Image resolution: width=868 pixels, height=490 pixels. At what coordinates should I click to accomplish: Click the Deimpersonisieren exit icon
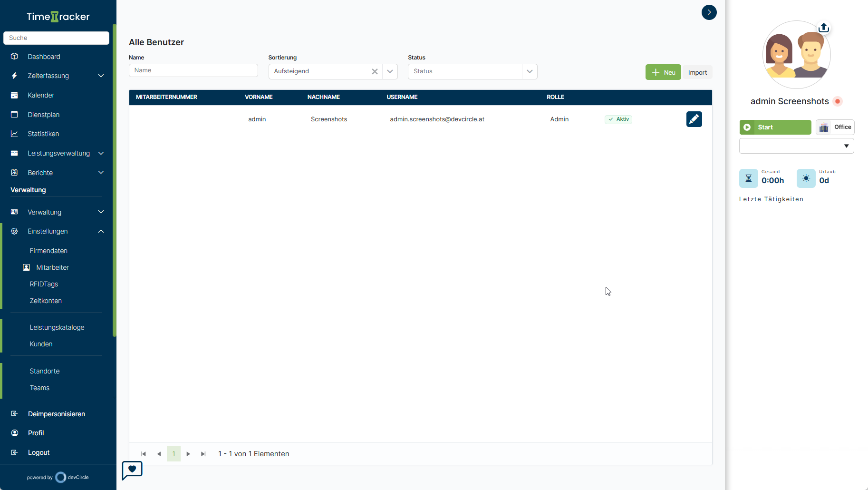pyautogui.click(x=14, y=414)
